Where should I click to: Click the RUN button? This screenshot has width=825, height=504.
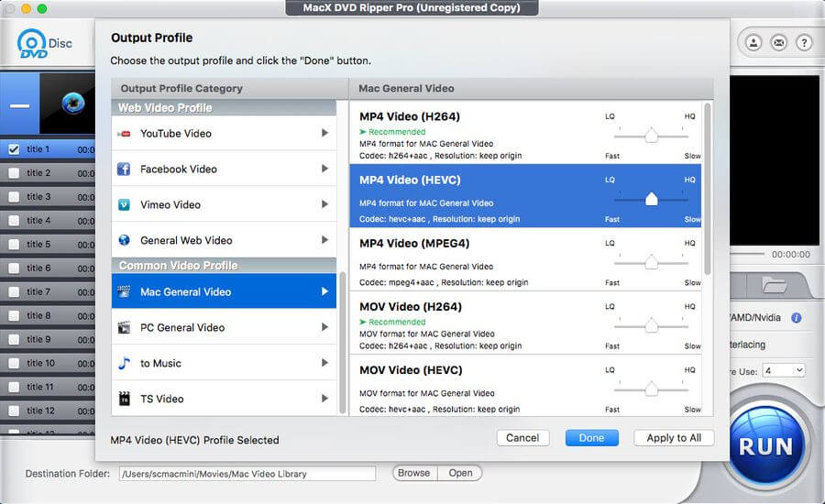pos(765,446)
